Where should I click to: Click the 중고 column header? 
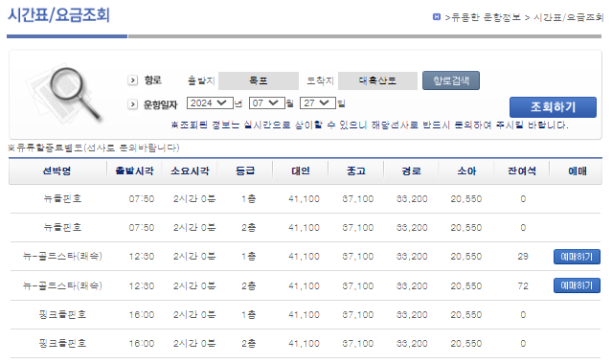pos(356,171)
